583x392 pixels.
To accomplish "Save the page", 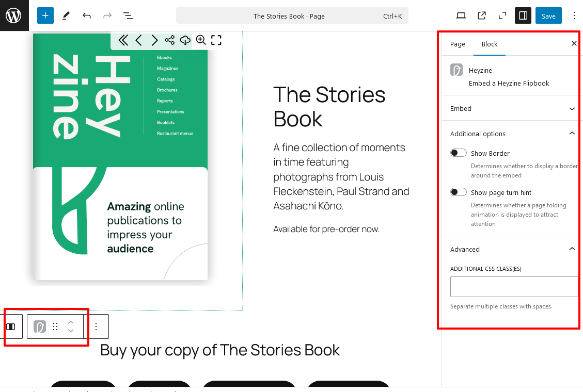I will pos(548,15).
